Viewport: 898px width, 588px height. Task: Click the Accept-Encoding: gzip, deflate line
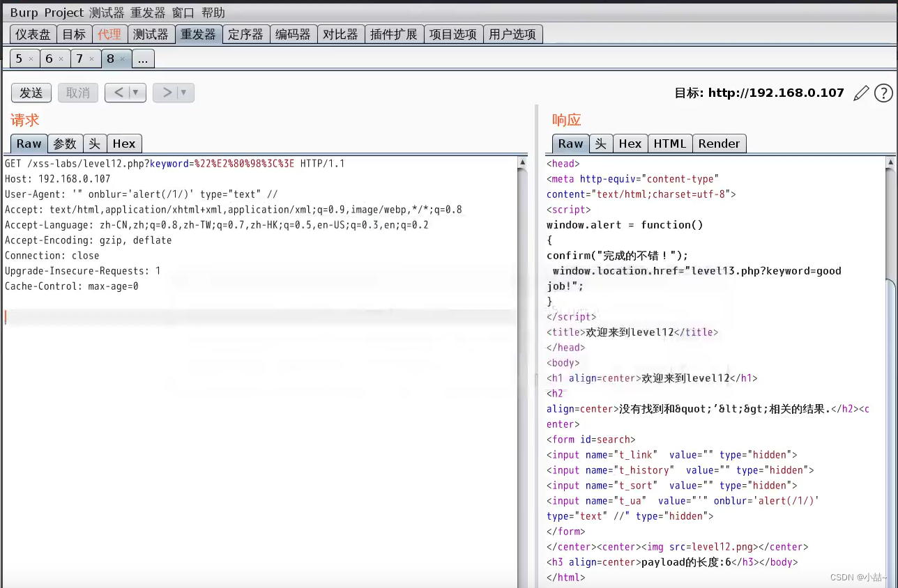point(89,240)
